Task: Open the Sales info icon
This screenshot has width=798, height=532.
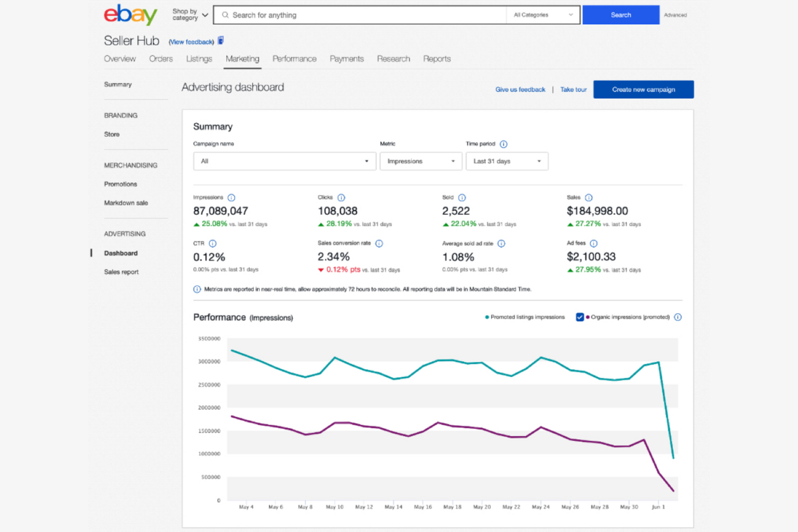Action: (x=589, y=198)
